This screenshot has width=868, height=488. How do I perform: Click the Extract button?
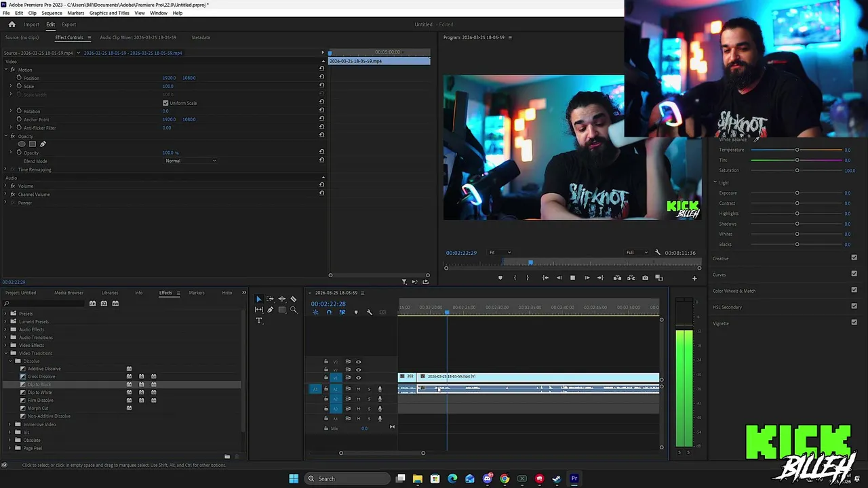631,278
